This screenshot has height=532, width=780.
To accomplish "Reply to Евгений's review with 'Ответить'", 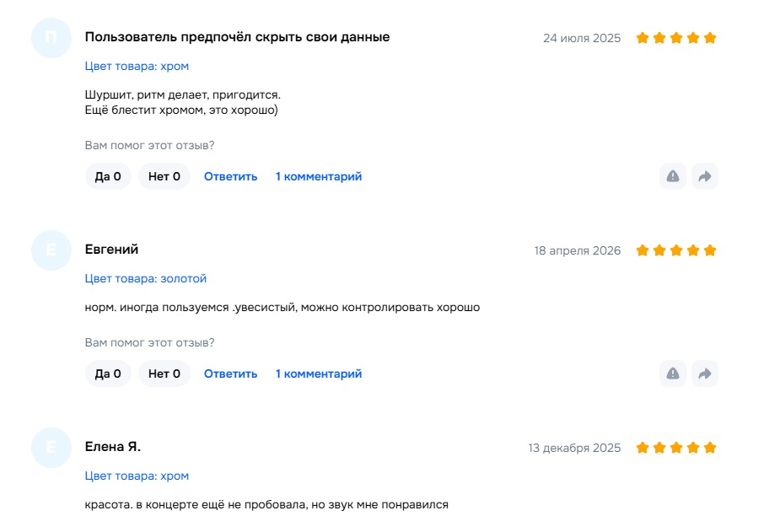I will 230,373.
